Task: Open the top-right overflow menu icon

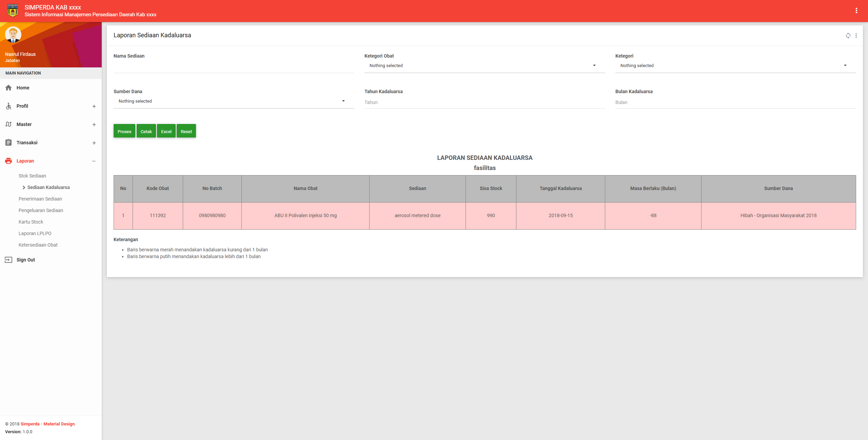Action: pos(857,11)
